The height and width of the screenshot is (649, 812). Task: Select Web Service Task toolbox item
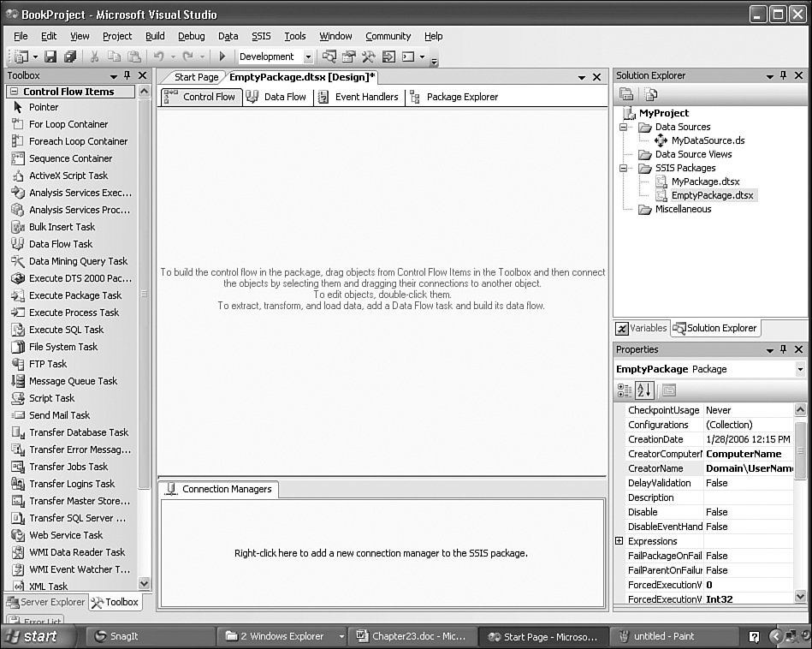coord(73,535)
